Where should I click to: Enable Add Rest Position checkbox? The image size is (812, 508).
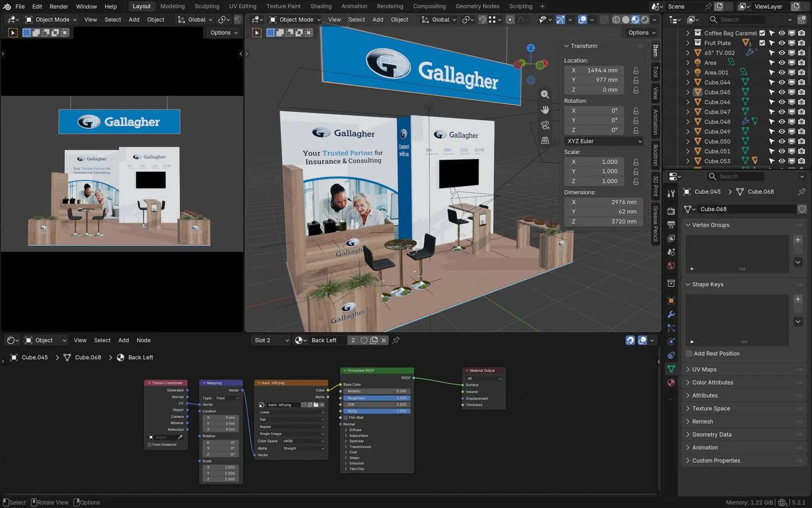689,353
